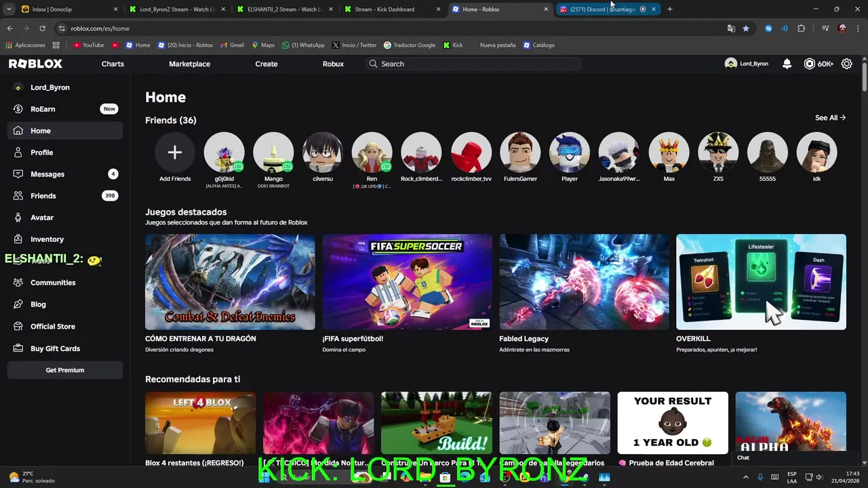Open the Marketplace menu

tap(190, 64)
